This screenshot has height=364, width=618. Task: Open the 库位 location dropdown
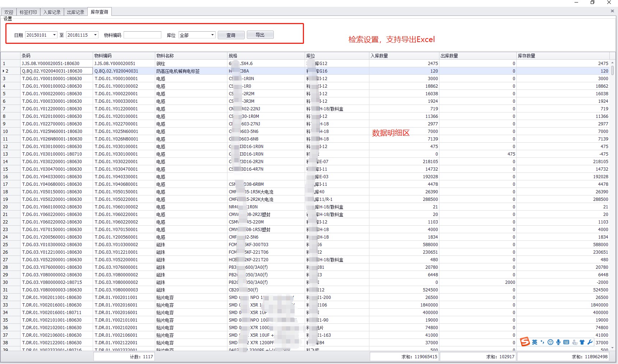tap(212, 35)
